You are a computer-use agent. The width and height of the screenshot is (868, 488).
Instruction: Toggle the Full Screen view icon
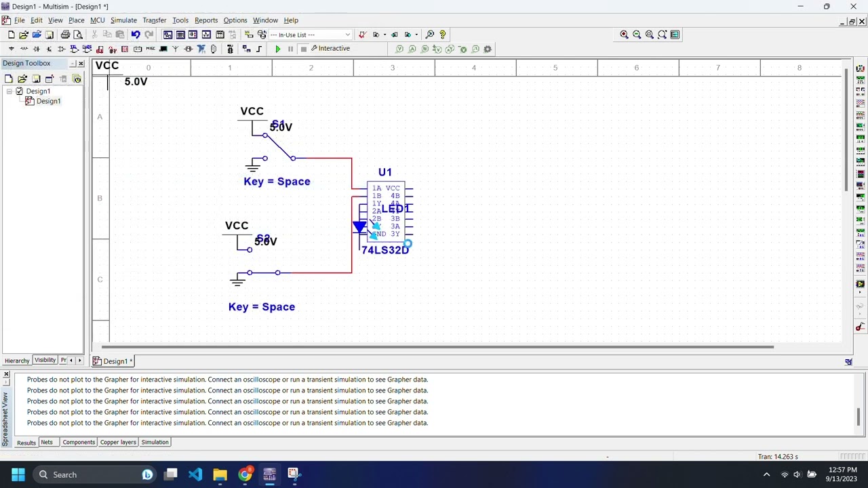tap(675, 35)
